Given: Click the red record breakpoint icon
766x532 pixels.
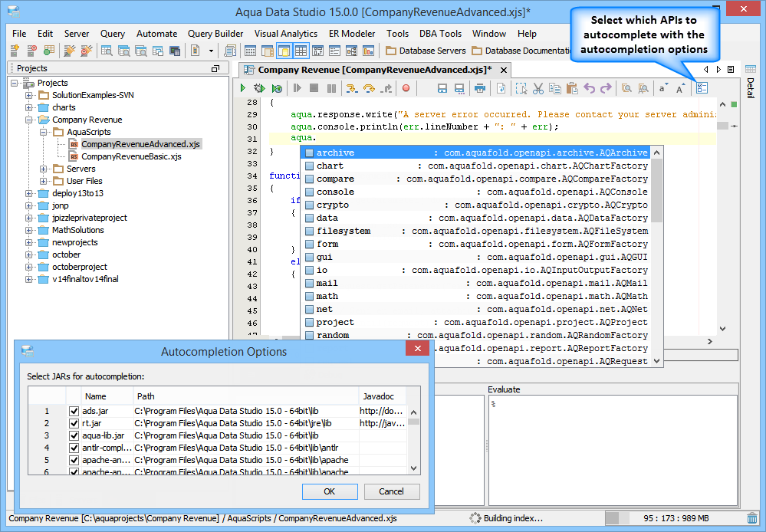Looking at the screenshot, I should (x=406, y=89).
